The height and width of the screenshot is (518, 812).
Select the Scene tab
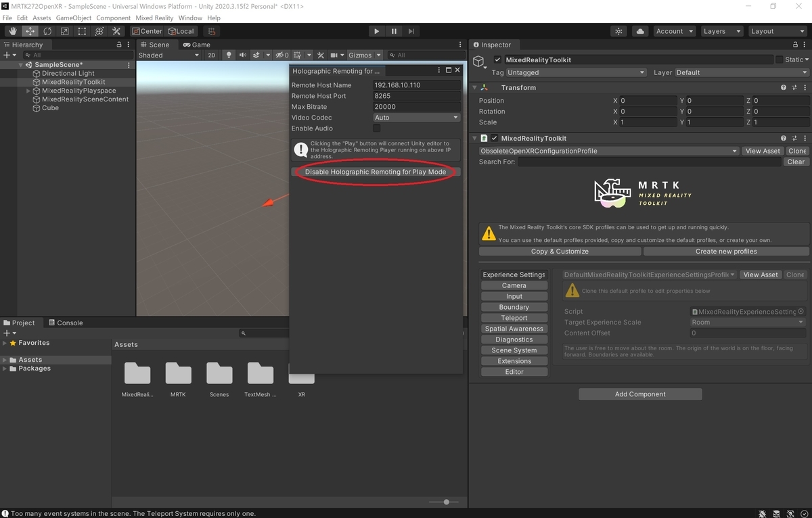click(x=155, y=45)
